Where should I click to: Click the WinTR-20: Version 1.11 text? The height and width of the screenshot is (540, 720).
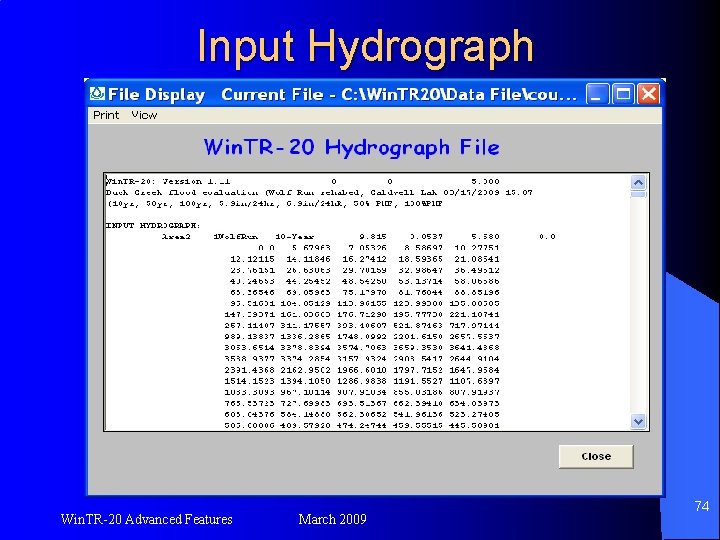click(x=168, y=181)
